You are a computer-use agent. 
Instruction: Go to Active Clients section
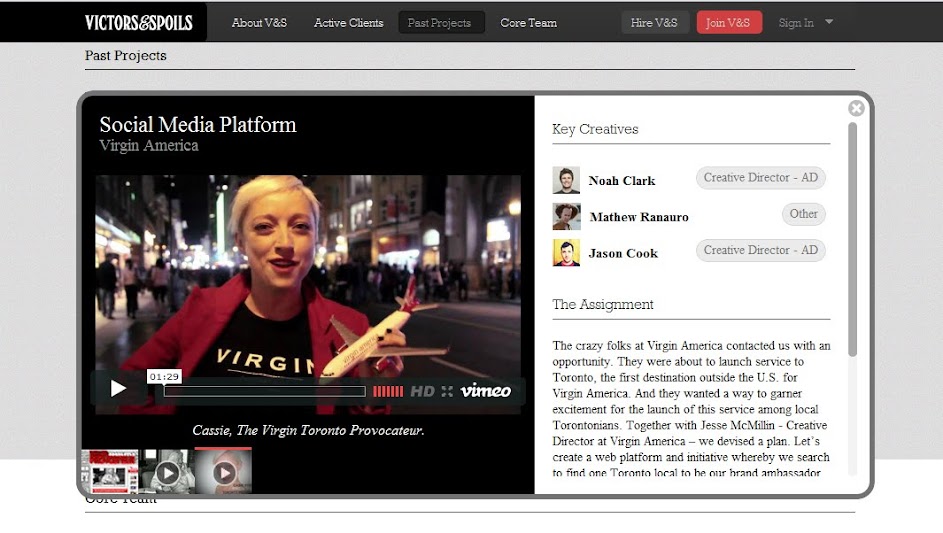point(348,23)
